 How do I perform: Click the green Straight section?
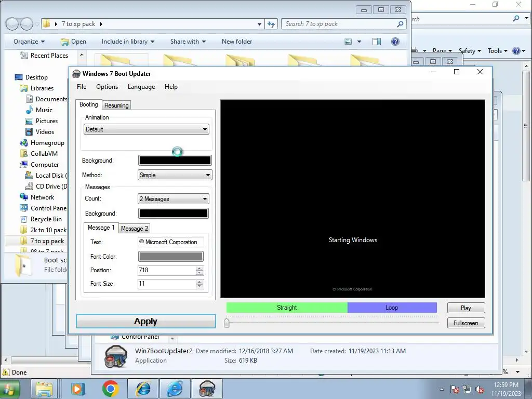click(x=287, y=308)
